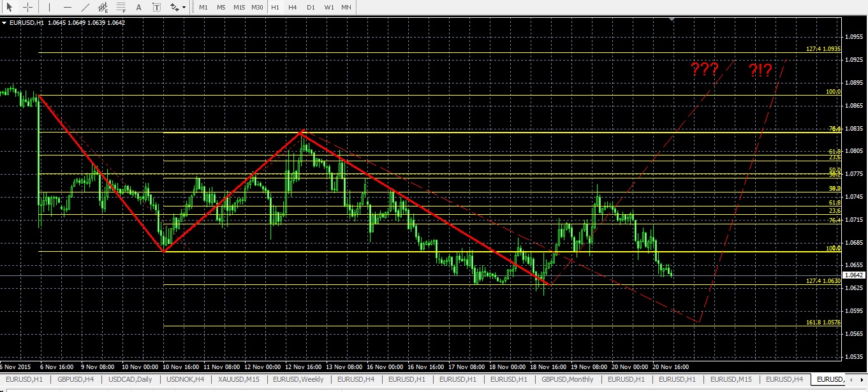Click the '20 Nov 16:00' time axis label
Screen dimensions: 868x392
coord(671,367)
